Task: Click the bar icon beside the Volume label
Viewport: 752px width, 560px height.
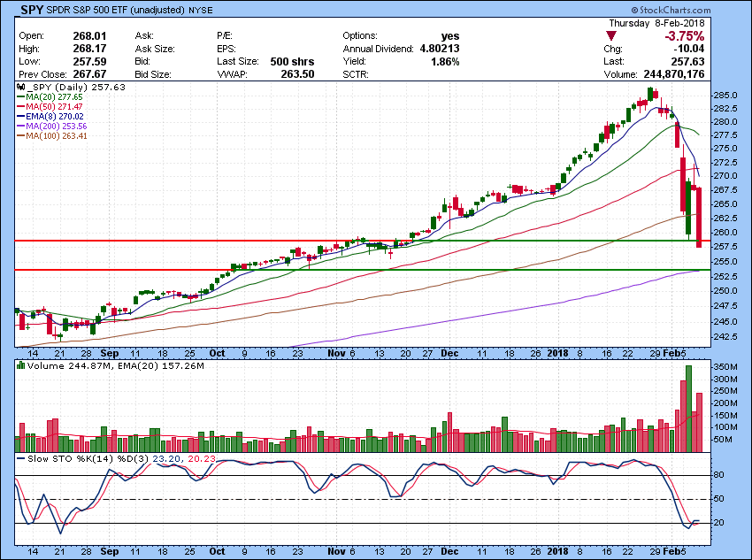Action: point(20,365)
